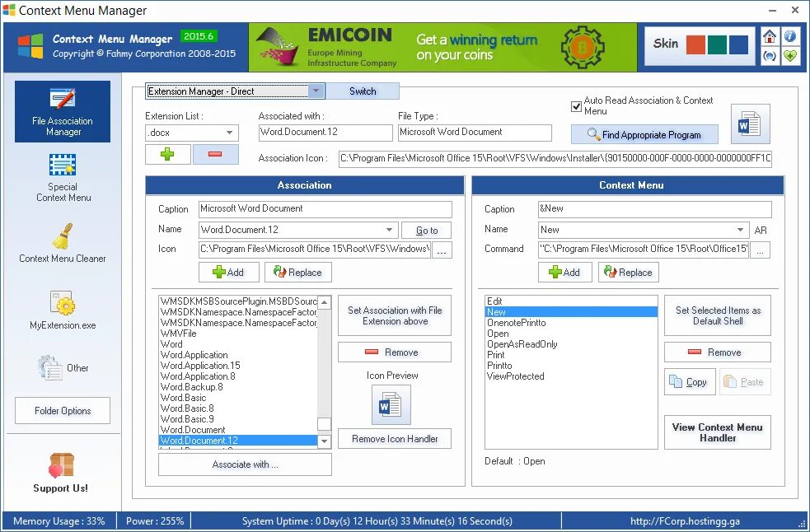Image resolution: width=810 pixels, height=532 pixels.
Task: Click the Context Menu Manager logo
Action: click(x=30, y=46)
